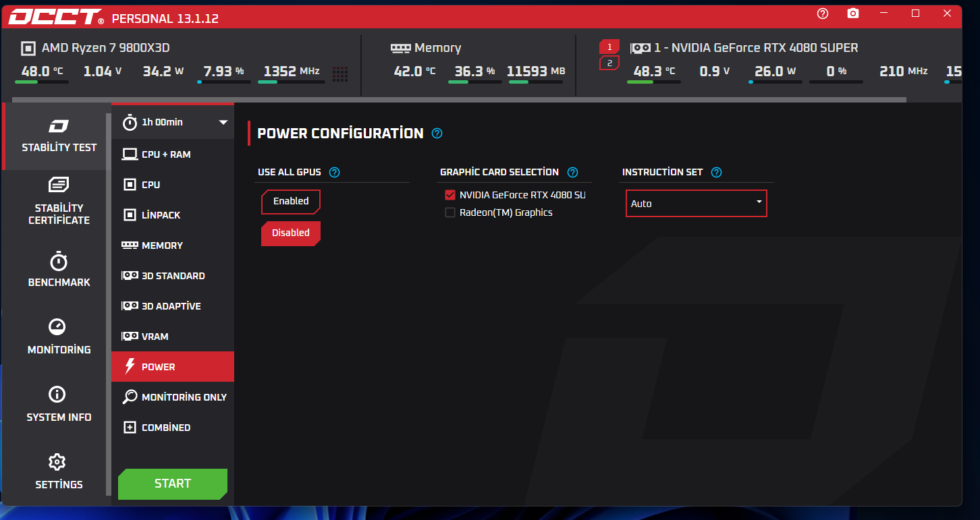Click the graphics card icon beside NVIDIA GeForce
The height and width of the screenshot is (520, 980).
pos(640,48)
